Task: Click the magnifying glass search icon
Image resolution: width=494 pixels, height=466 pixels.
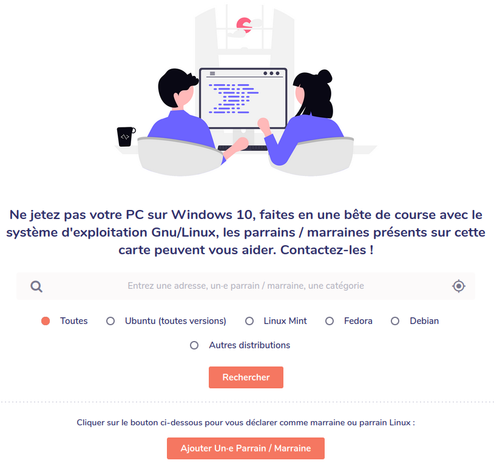Action: [x=36, y=286]
